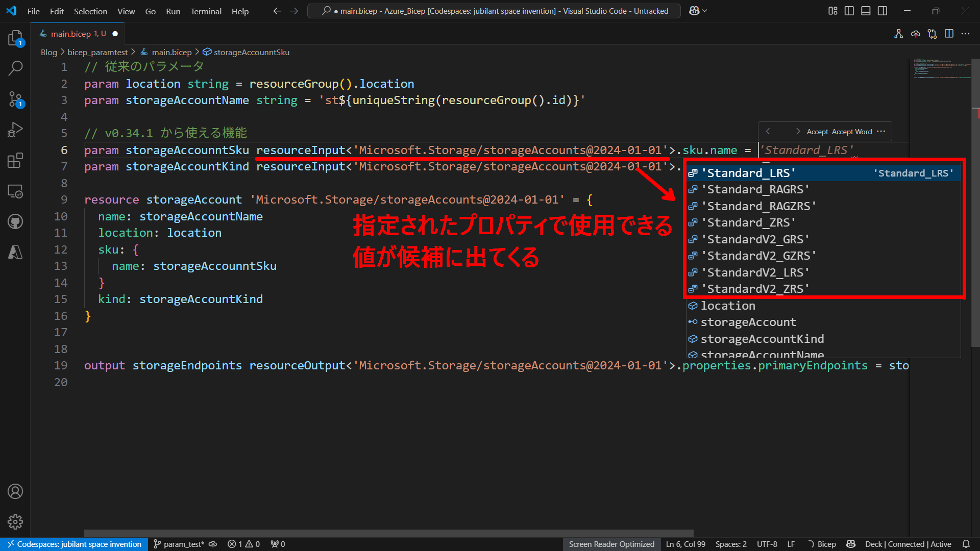Select 'Standard_RAGZRS' suggestion
The height and width of the screenshot is (551, 980).
click(x=823, y=206)
